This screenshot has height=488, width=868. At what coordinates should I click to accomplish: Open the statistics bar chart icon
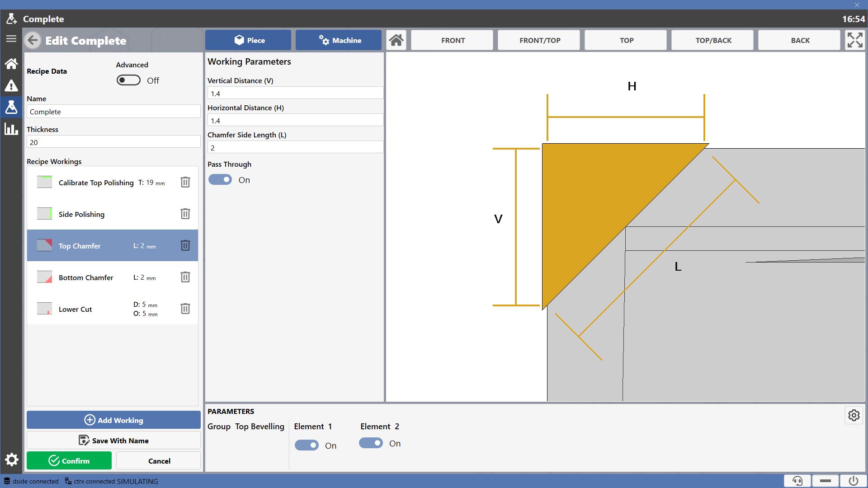coord(11,129)
